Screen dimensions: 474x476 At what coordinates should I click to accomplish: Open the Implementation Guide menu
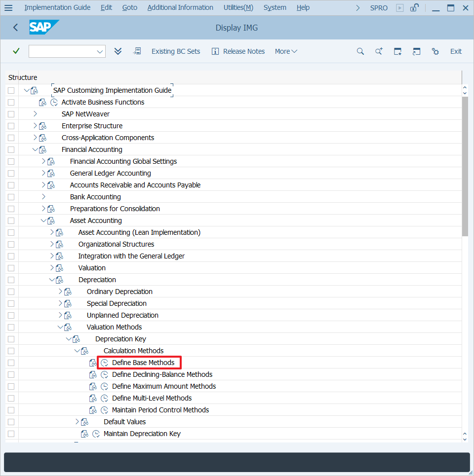(x=57, y=7)
